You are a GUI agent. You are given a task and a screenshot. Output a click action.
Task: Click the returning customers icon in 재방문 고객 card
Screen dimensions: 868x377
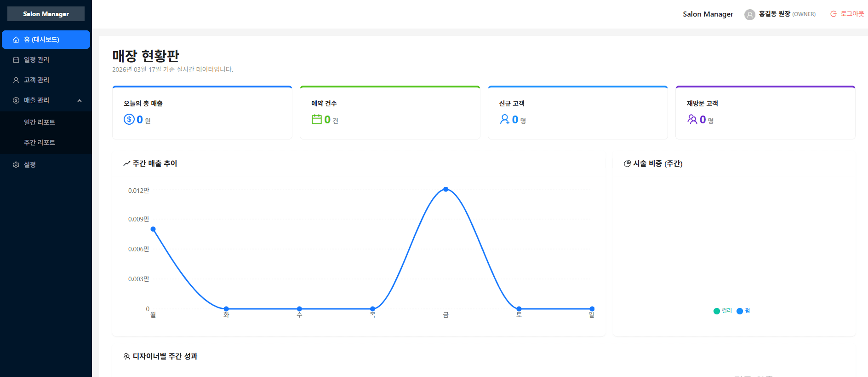[692, 120]
